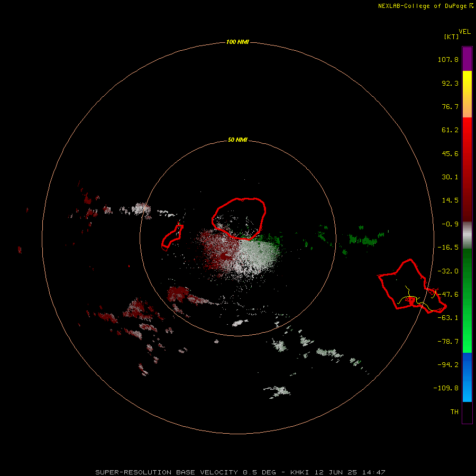Screen dimensions: 476x476
Task: Click the -63.1 scale value
Action: click(448, 318)
